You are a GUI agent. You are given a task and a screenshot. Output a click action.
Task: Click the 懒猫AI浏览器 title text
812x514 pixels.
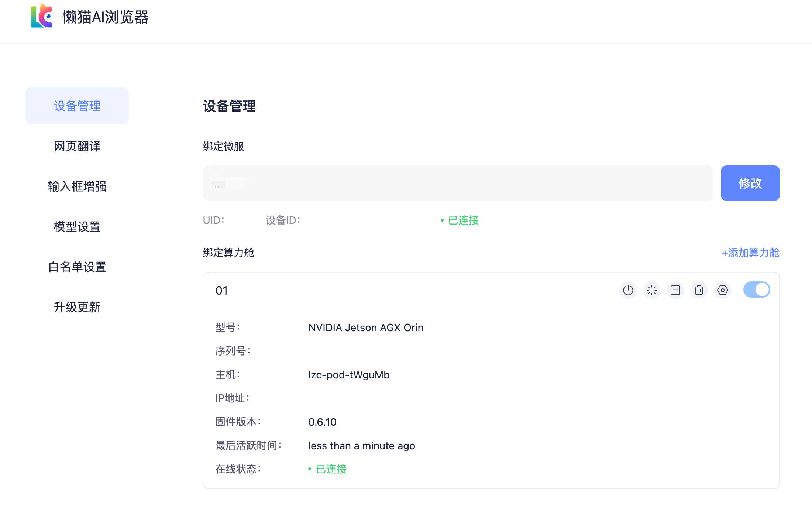106,17
